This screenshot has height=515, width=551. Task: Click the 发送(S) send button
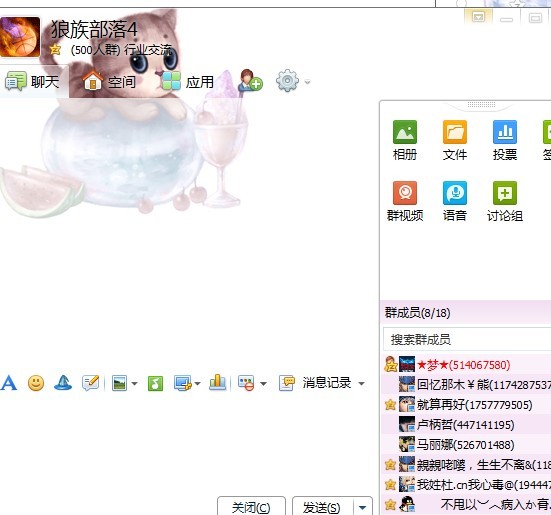point(322,508)
